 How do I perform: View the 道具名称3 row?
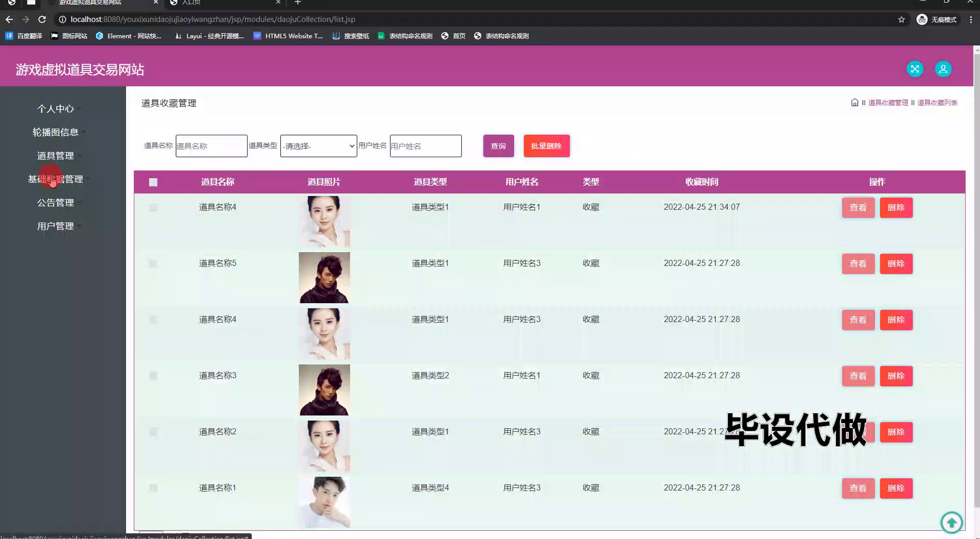(858, 376)
